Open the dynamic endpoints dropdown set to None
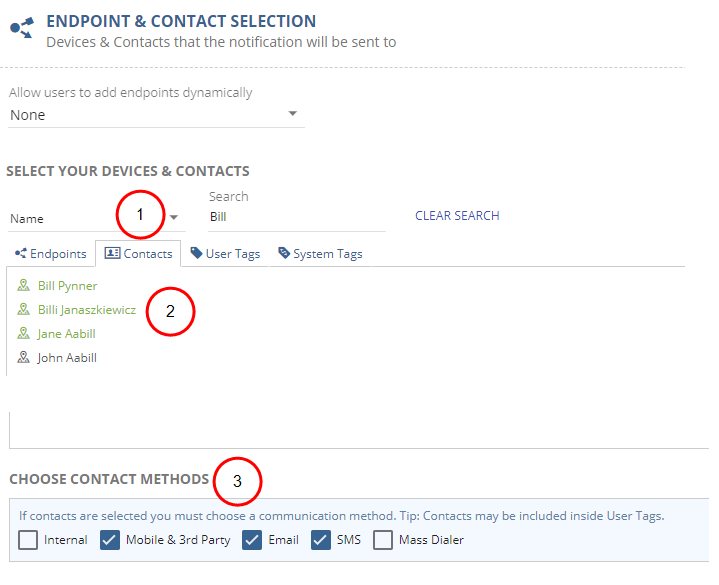719x585 pixels. (x=154, y=115)
